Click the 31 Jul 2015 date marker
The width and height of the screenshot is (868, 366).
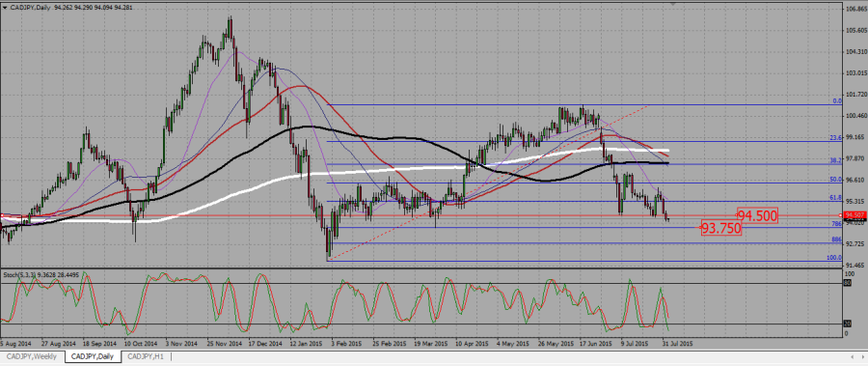tap(676, 343)
